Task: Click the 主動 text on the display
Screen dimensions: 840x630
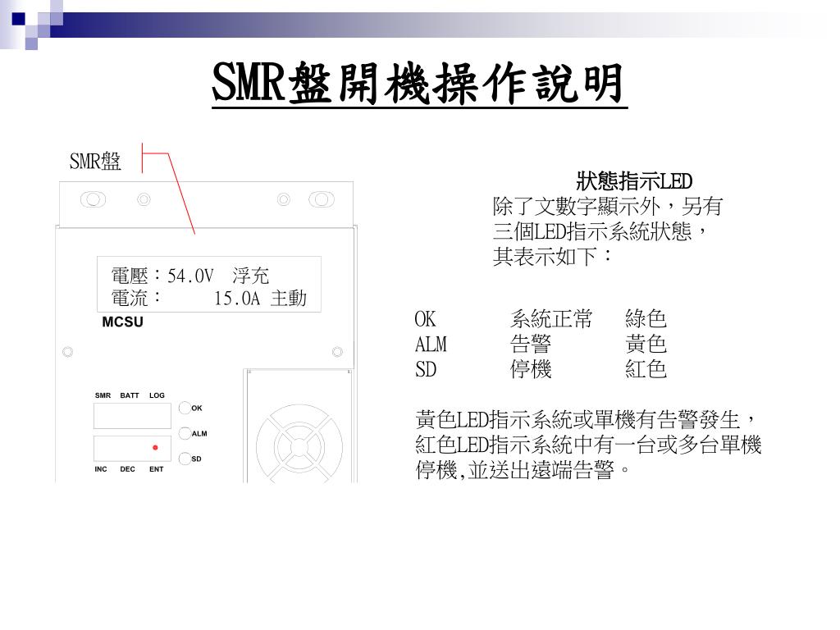Action: [x=289, y=299]
